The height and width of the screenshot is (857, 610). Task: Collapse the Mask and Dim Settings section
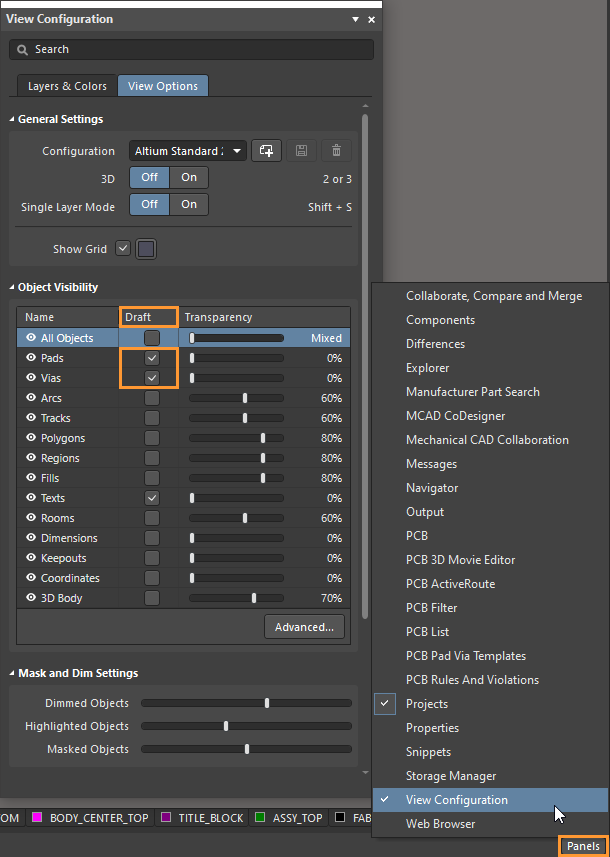12,674
